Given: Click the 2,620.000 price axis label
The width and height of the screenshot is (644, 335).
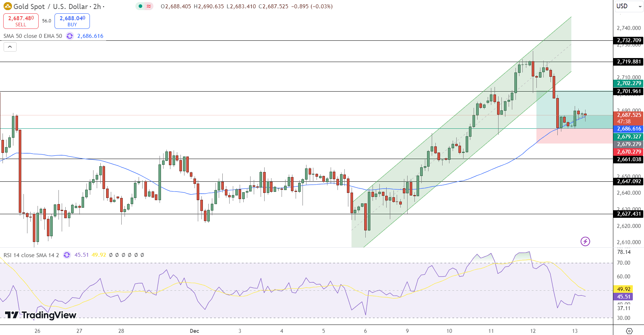Looking at the screenshot, I should click(629, 226).
